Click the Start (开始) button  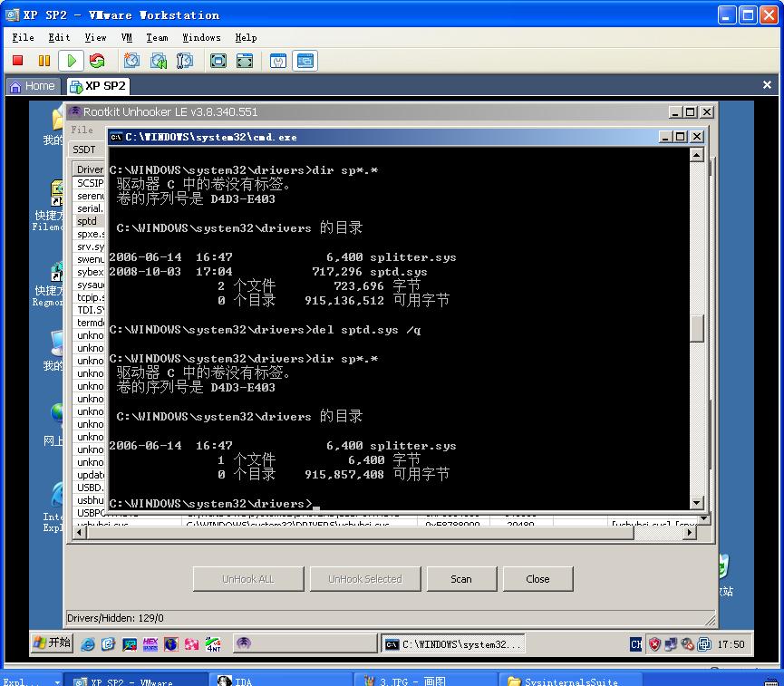tap(52, 643)
